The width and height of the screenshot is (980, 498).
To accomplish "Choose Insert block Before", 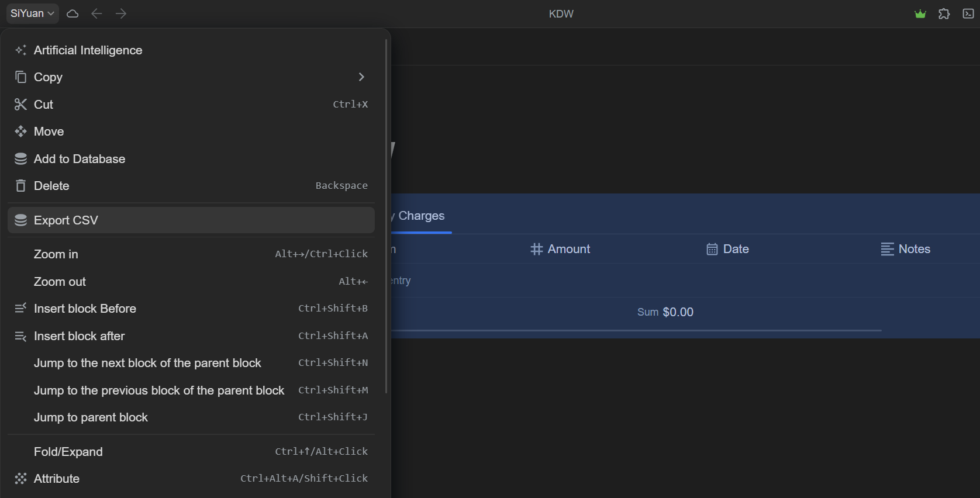I will coord(85,309).
